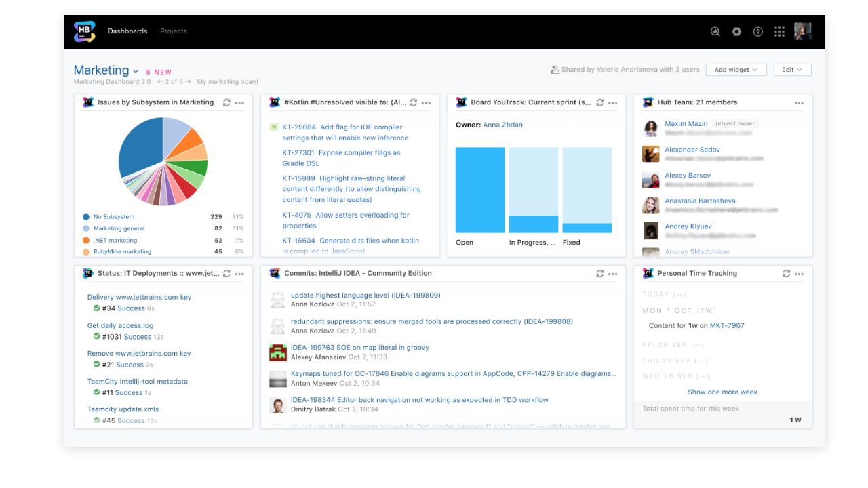The height and width of the screenshot is (488, 868).
Task: Switch to the Projects tab
Action: [x=174, y=31]
